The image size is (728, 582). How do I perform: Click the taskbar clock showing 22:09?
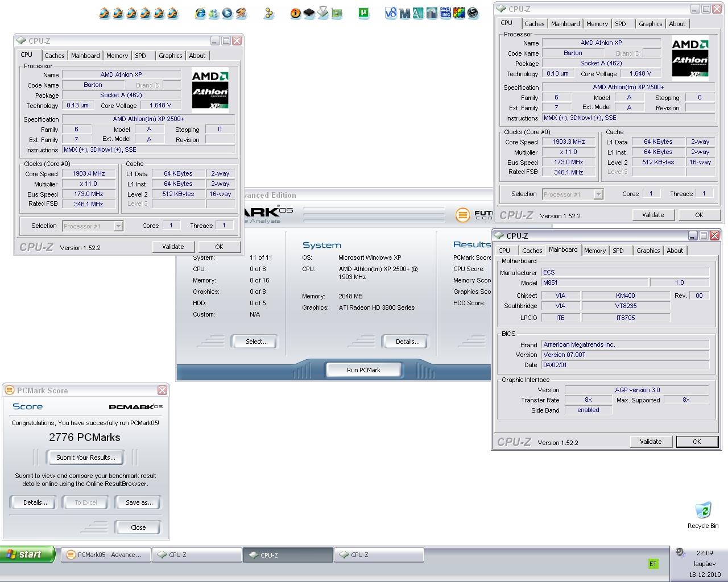click(705, 552)
